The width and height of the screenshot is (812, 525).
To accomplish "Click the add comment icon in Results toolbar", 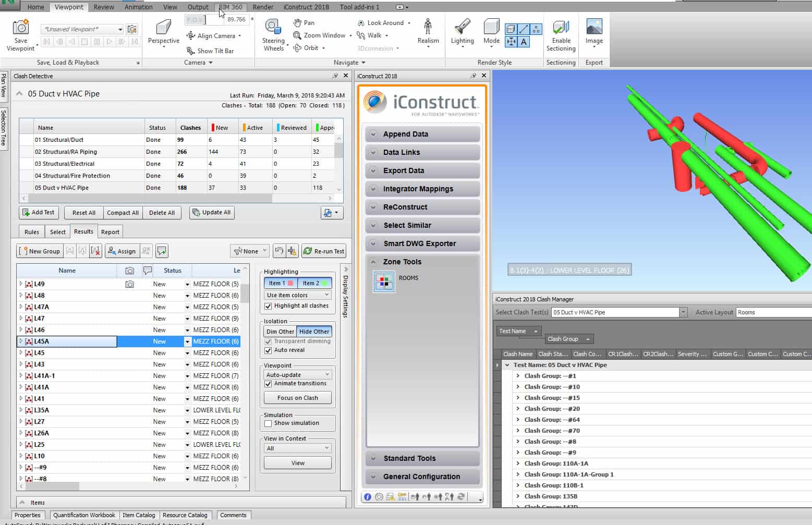I will (162, 251).
